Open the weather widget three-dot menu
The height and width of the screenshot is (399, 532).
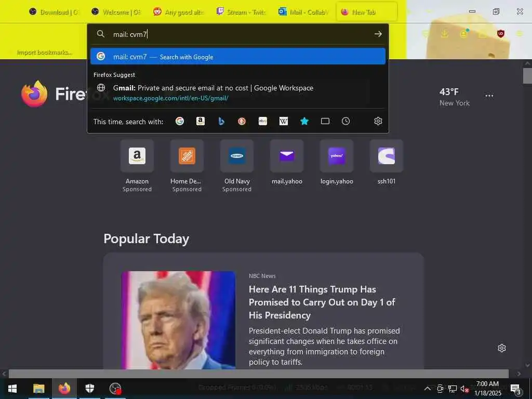pyautogui.click(x=489, y=96)
